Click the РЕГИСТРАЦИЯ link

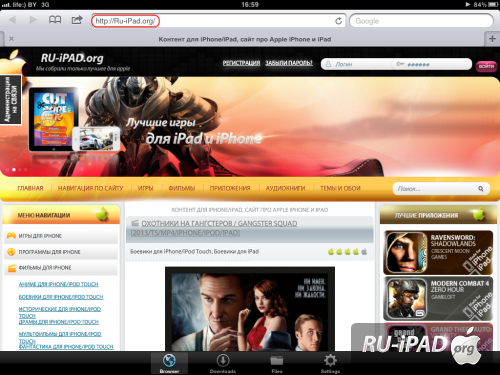pyautogui.click(x=241, y=63)
